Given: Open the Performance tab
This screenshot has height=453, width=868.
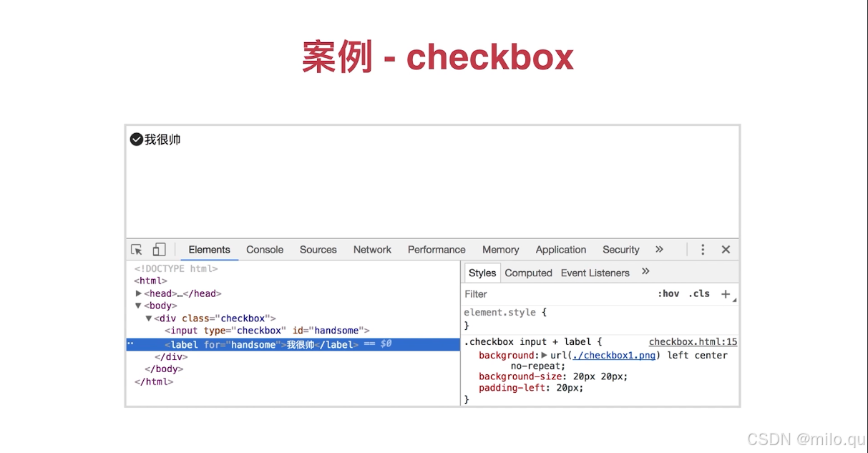Looking at the screenshot, I should [437, 250].
